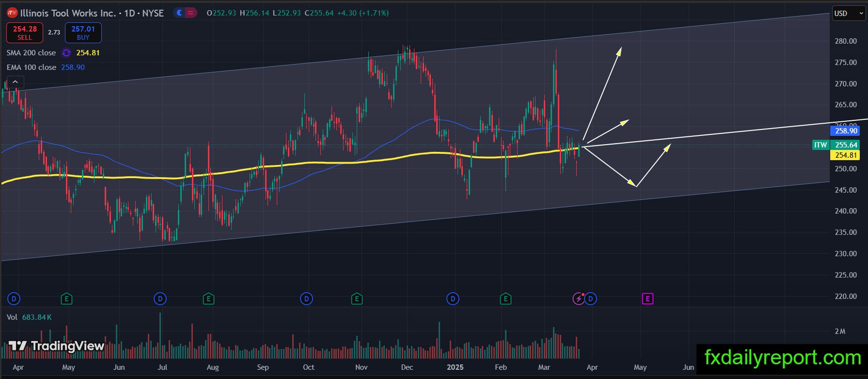Open the USD currency dropdown
The image size is (868, 379).
coord(849,14)
